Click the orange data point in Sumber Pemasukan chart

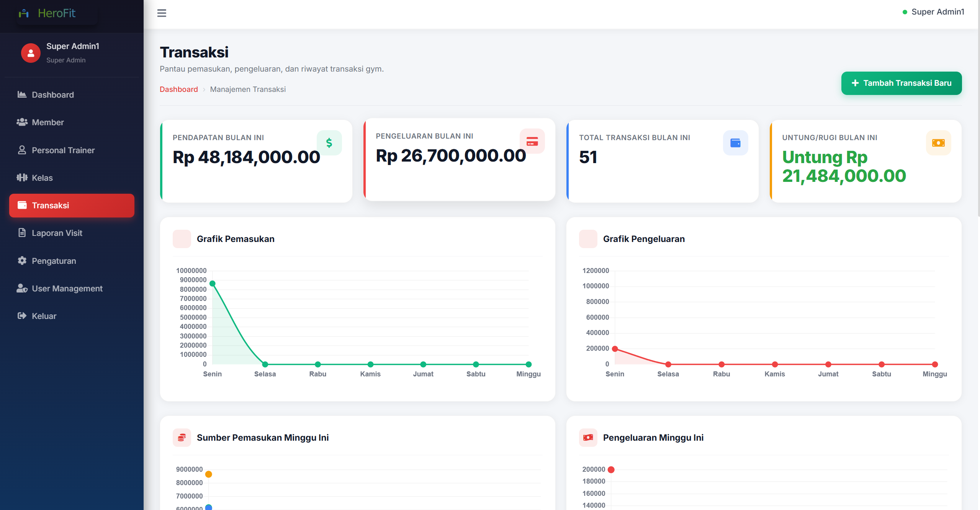[208, 474]
